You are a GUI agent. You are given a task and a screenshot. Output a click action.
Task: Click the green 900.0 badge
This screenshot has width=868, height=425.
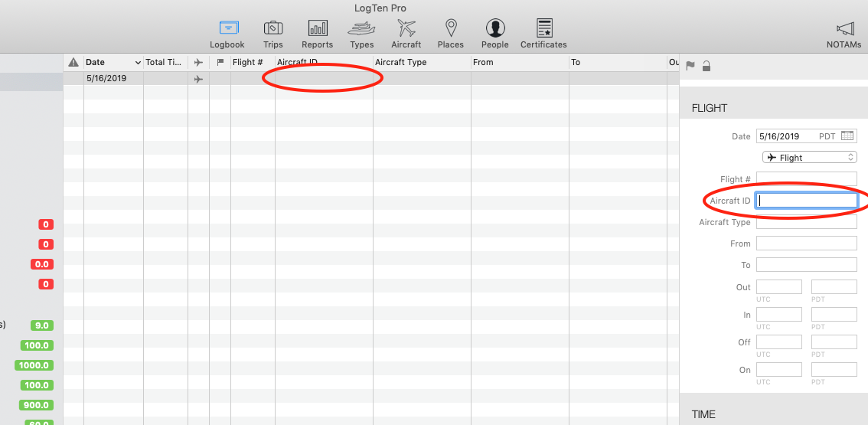pos(37,405)
